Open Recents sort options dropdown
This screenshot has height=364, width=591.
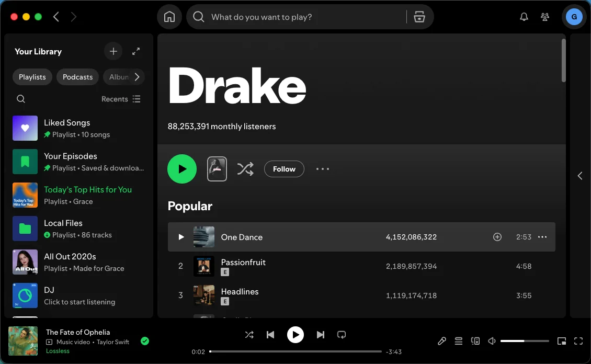(121, 99)
